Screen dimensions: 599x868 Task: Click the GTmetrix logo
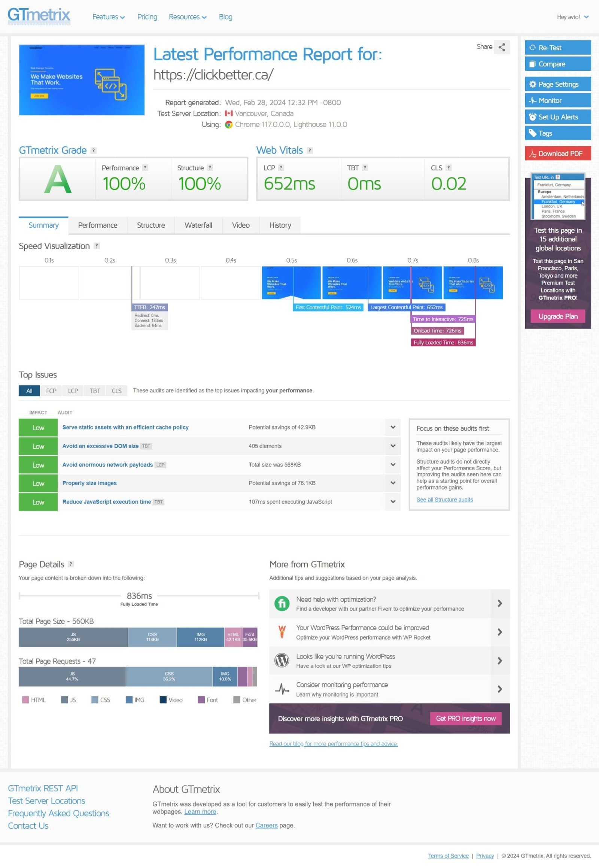(x=39, y=16)
